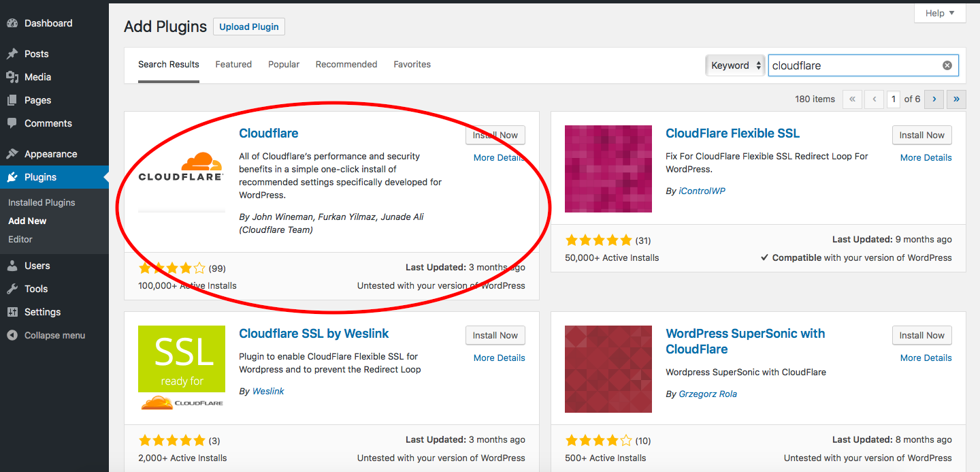The image size is (980, 472).
Task: Switch to Search Results tab
Action: coord(169,65)
